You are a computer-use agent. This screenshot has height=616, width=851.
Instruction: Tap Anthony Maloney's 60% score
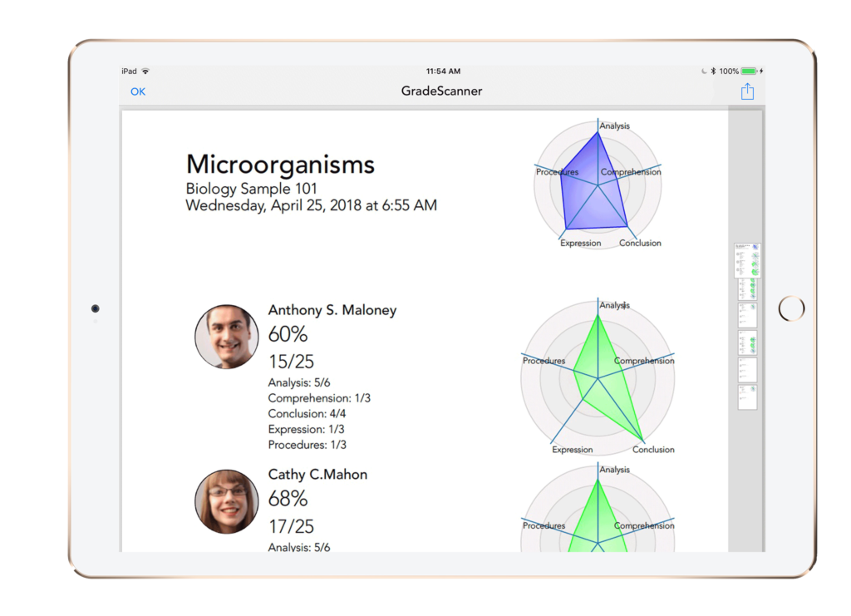(289, 334)
